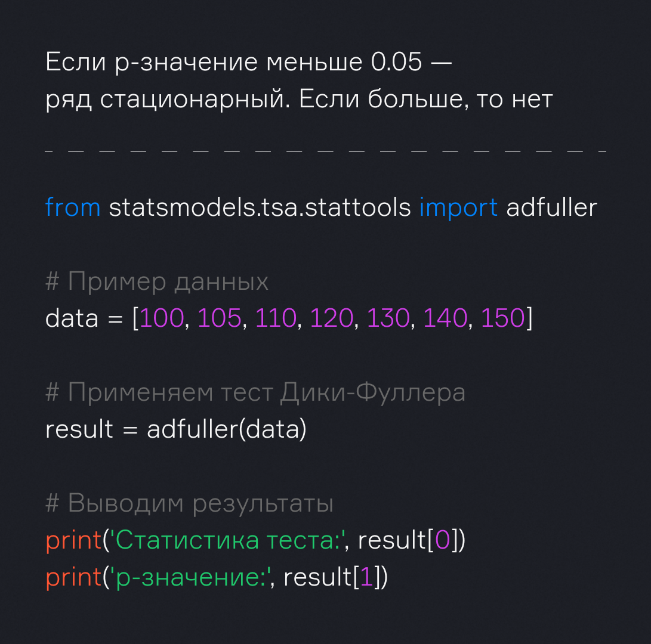Click the first red print keyword

[73, 540]
